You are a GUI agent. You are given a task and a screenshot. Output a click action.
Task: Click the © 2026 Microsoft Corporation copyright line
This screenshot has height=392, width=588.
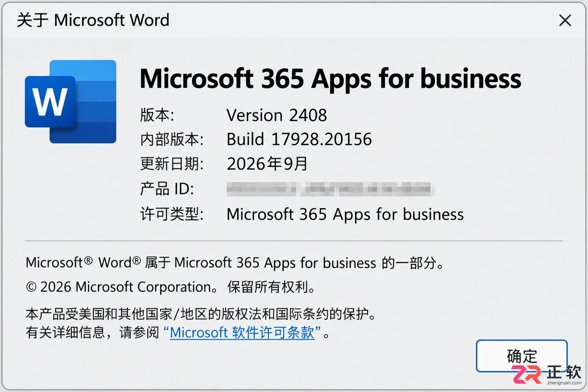coord(171,287)
